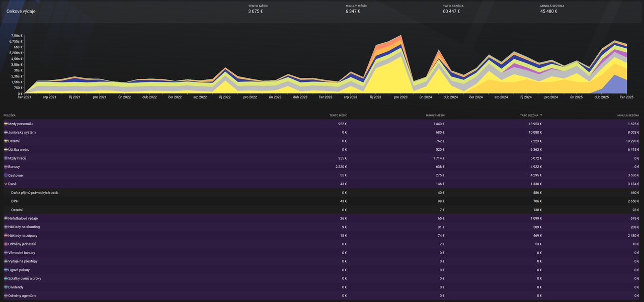This screenshot has width=644, height=302.
Task: Click the 7,5tis € chart y-axis label
Action: 16,36
